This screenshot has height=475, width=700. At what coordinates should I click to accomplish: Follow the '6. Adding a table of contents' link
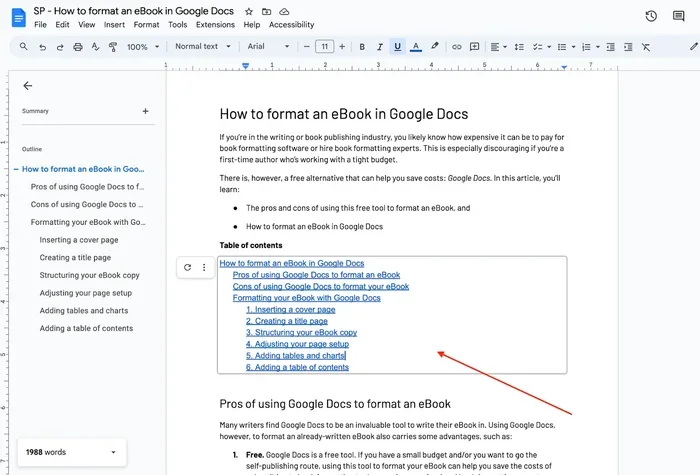click(297, 367)
